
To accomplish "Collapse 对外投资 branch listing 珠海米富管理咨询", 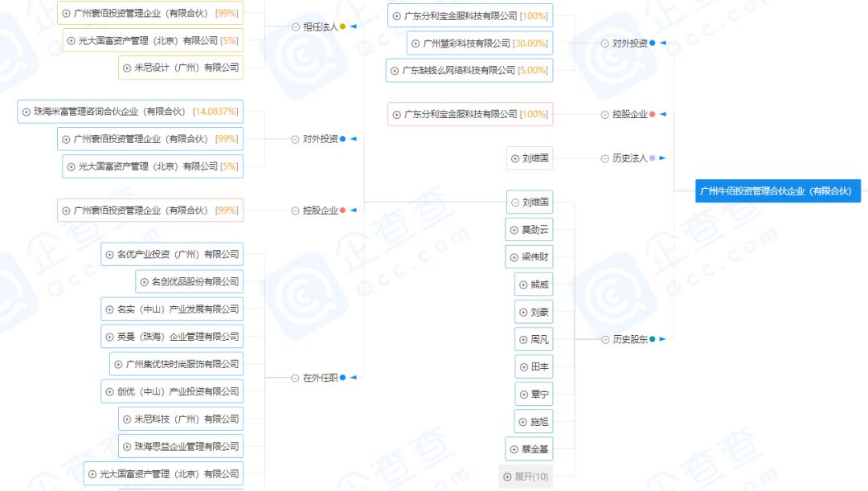I will click(x=295, y=140).
